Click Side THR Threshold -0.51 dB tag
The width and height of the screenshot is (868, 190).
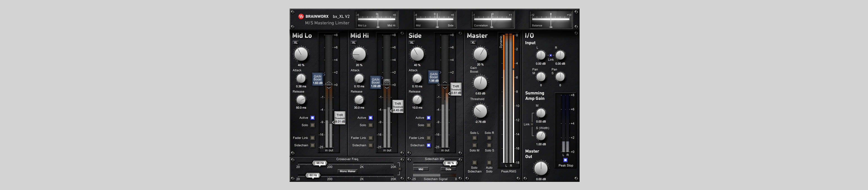click(455, 89)
